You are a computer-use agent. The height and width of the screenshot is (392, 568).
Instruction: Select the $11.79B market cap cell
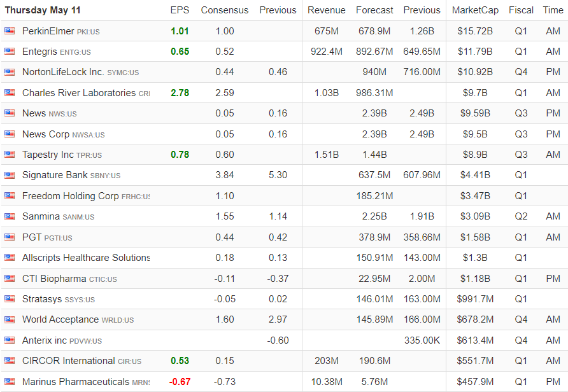pyautogui.click(x=475, y=52)
